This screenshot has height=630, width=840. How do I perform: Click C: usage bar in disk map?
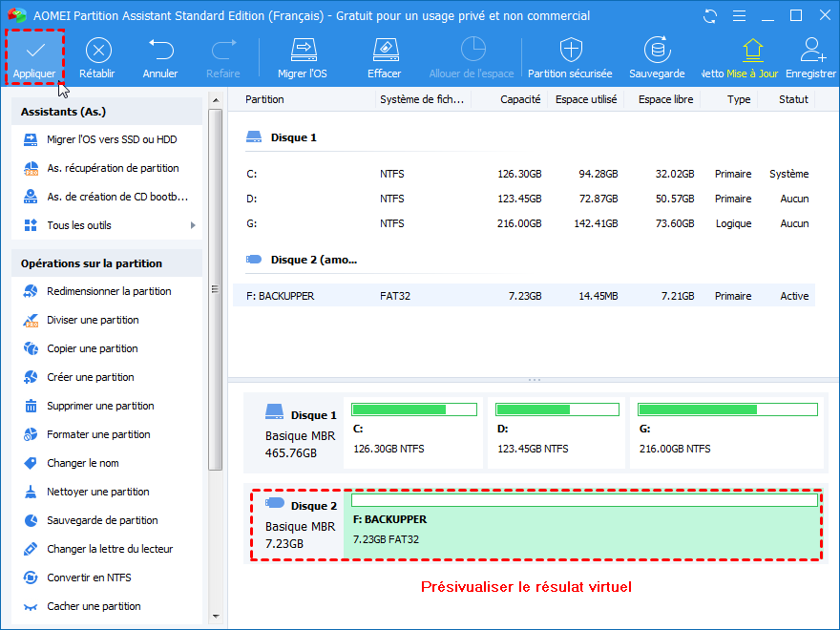click(414, 409)
